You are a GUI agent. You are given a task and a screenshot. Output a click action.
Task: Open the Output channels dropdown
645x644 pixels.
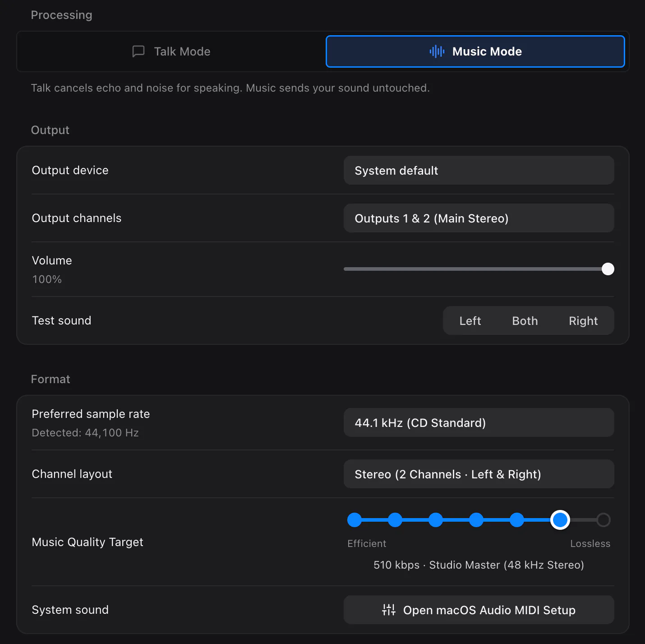[x=479, y=218]
